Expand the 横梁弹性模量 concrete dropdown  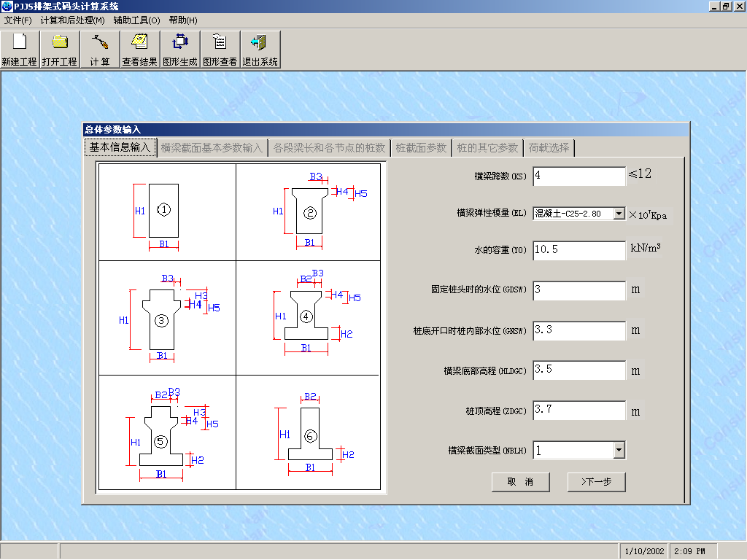tap(619, 214)
